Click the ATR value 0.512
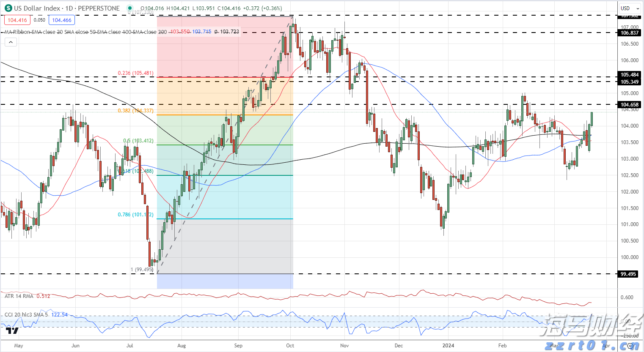 tap(43, 296)
